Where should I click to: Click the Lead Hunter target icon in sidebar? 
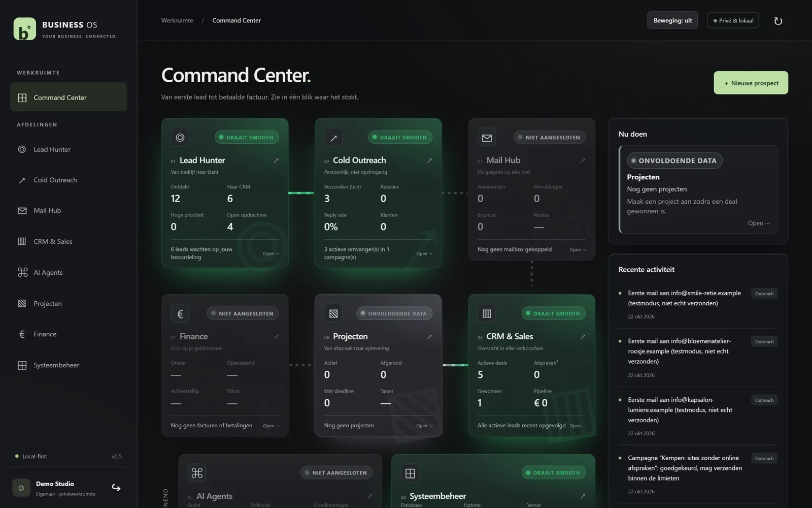pyautogui.click(x=22, y=149)
